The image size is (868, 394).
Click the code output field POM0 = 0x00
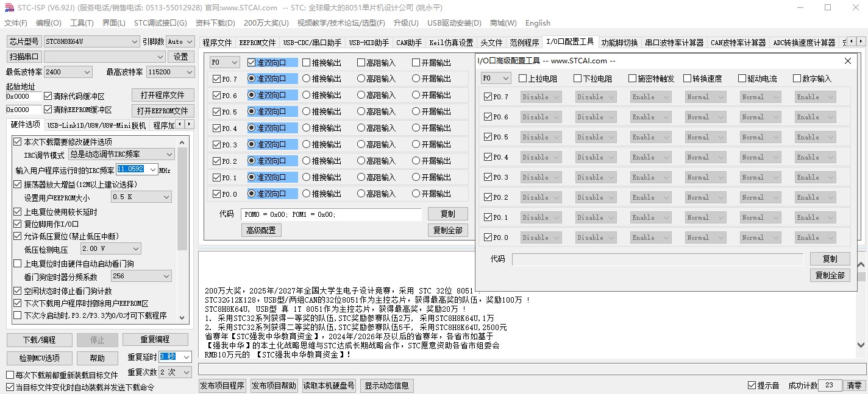[x=331, y=214]
